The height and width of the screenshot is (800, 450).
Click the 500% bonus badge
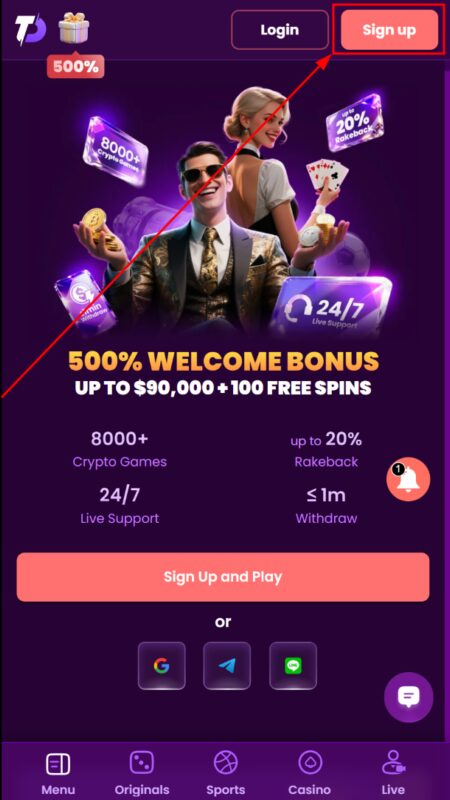pos(76,67)
